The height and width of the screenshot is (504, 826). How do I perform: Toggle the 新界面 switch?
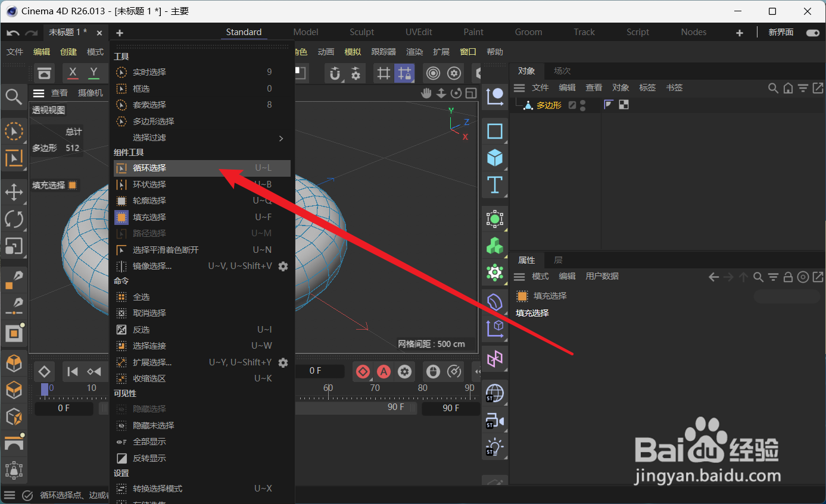click(812, 33)
